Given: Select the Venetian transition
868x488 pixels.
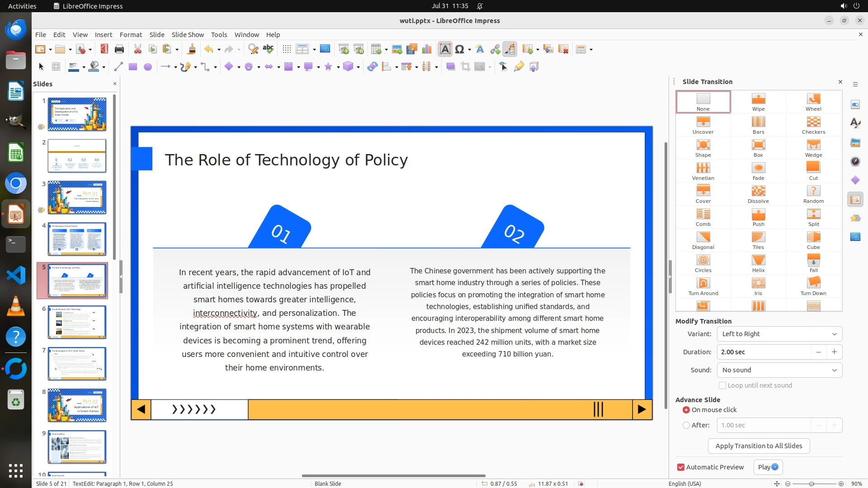Looking at the screenshot, I should click(x=703, y=171).
